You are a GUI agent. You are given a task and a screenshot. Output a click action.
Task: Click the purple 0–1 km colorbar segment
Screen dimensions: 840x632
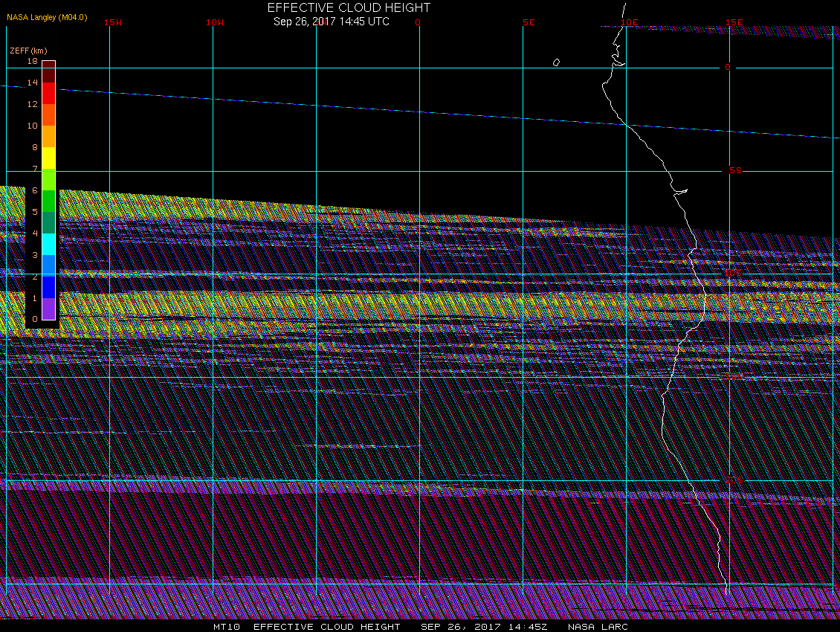click(49, 309)
